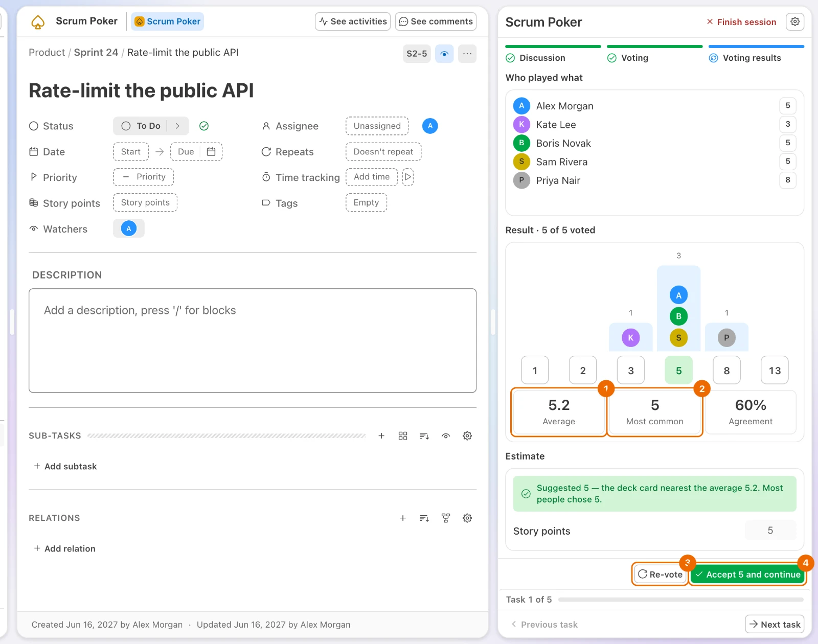Viewport: 818px width, 644px height.
Task: Sort relations with the sort icon
Action: 424,518
